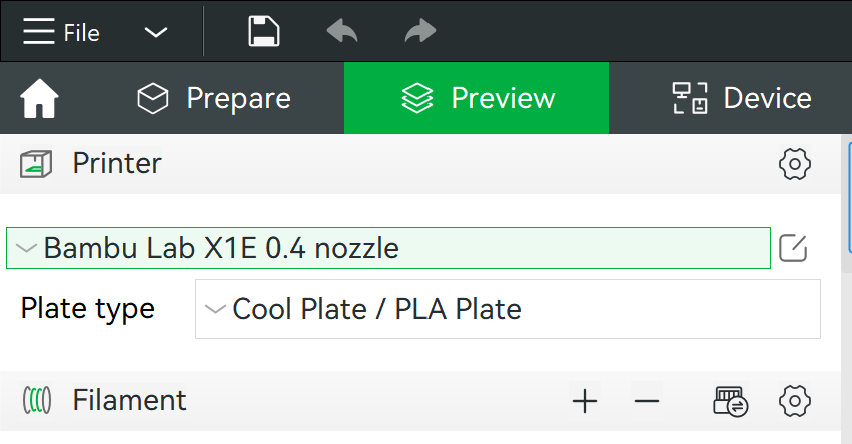Add a filament with the plus button
Image resolution: width=852 pixels, height=444 pixels.
584,402
